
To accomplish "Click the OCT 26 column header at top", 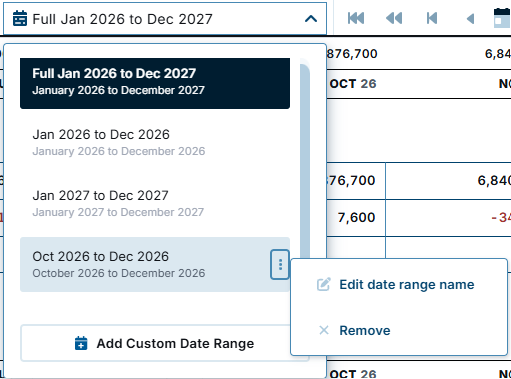I will click(x=353, y=84).
